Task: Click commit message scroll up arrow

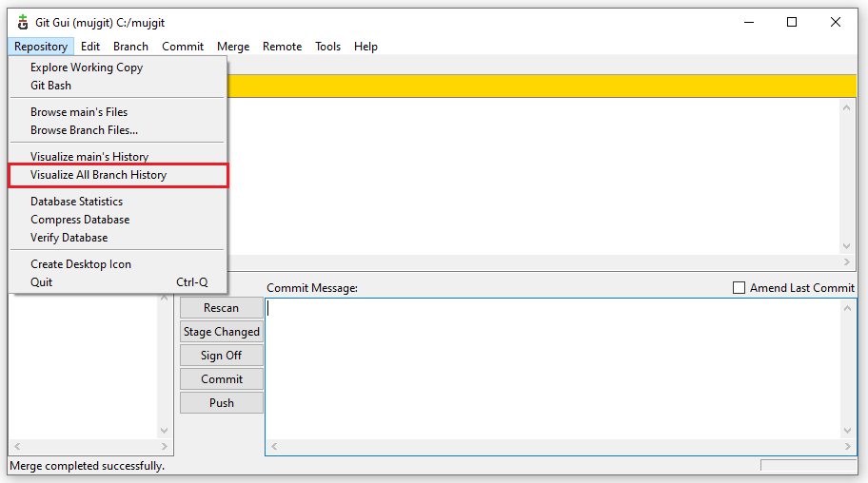Action: pyautogui.click(x=847, y=308)
